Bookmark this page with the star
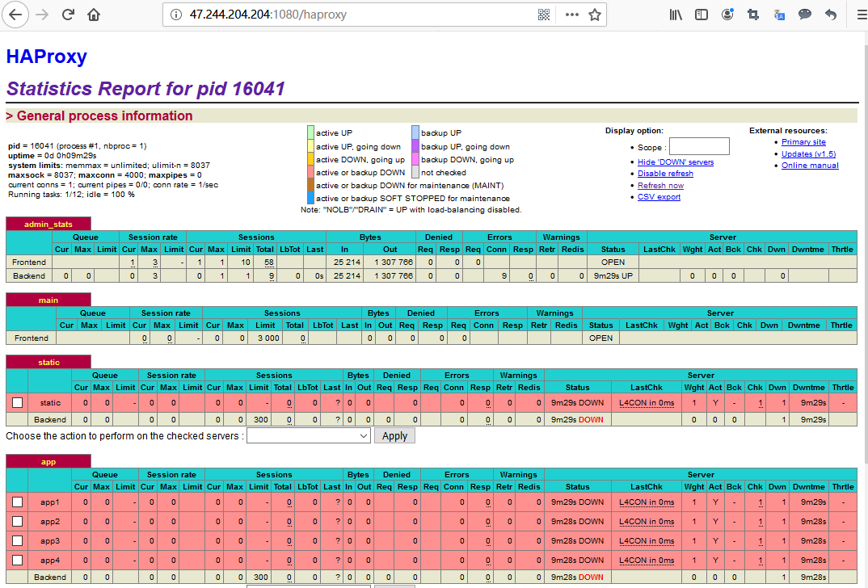 [595, 15]
